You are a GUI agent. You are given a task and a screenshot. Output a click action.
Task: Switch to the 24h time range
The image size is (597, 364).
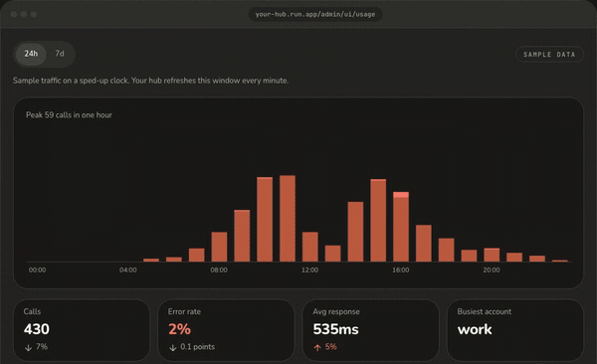[x=31, y=54]
